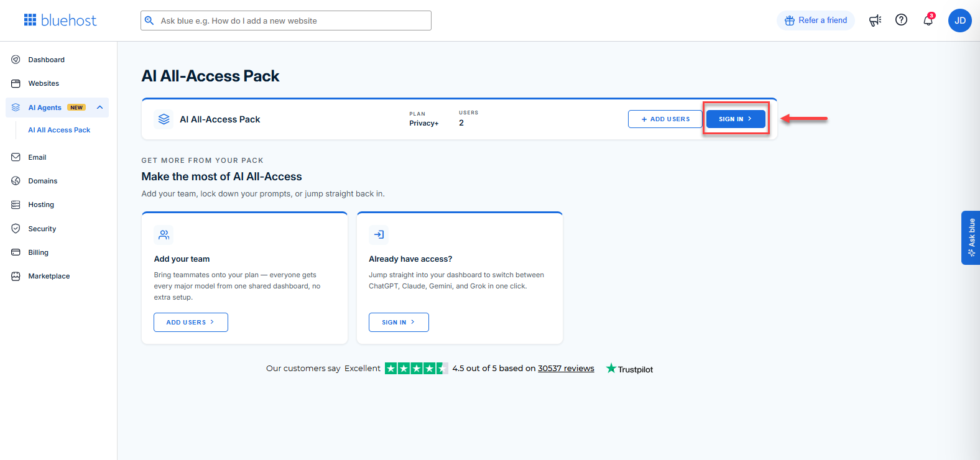
Task: Open the 30537 reviews link
Action: (566, 368)
